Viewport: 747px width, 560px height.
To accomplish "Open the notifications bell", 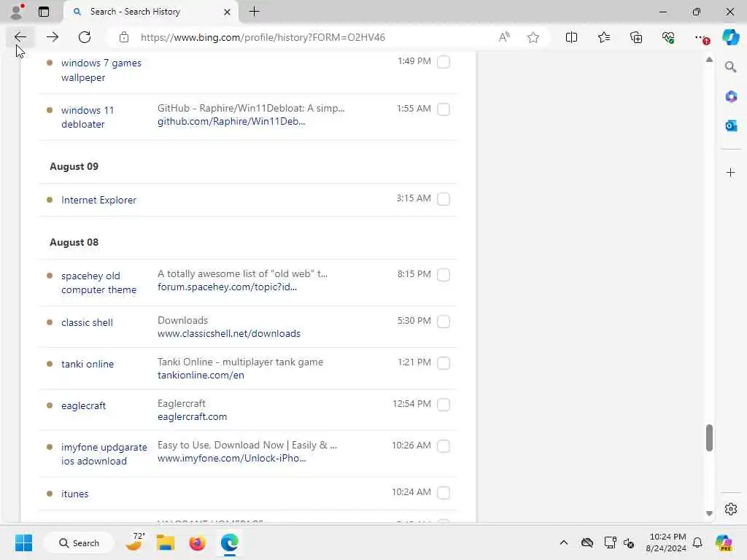I will click(x=697, y=542).
